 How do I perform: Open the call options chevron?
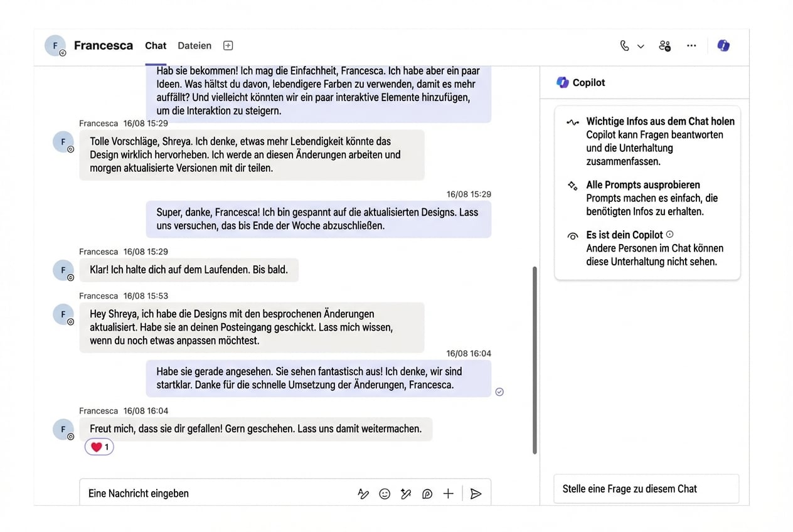click(x=641, y=46)
